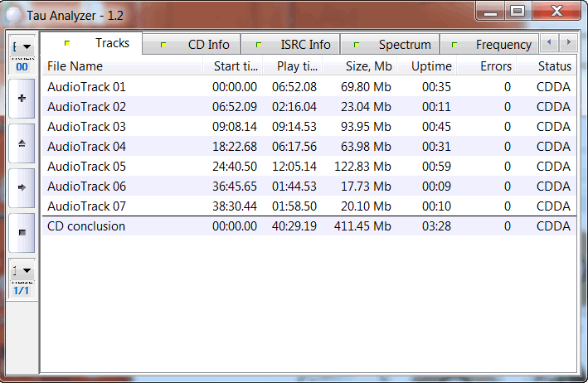
Task: Click the Size, Mb column header
Action: tap(359, 66)
